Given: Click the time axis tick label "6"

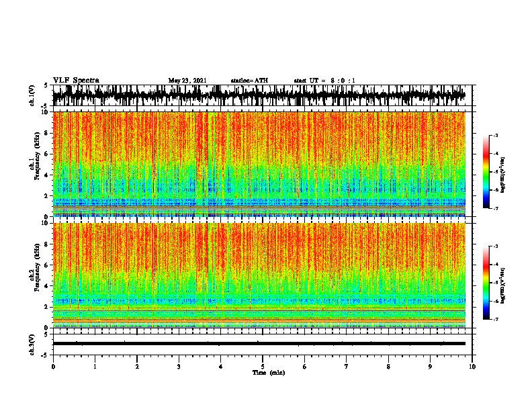Looking at the screenshot, I should [305, 367].
